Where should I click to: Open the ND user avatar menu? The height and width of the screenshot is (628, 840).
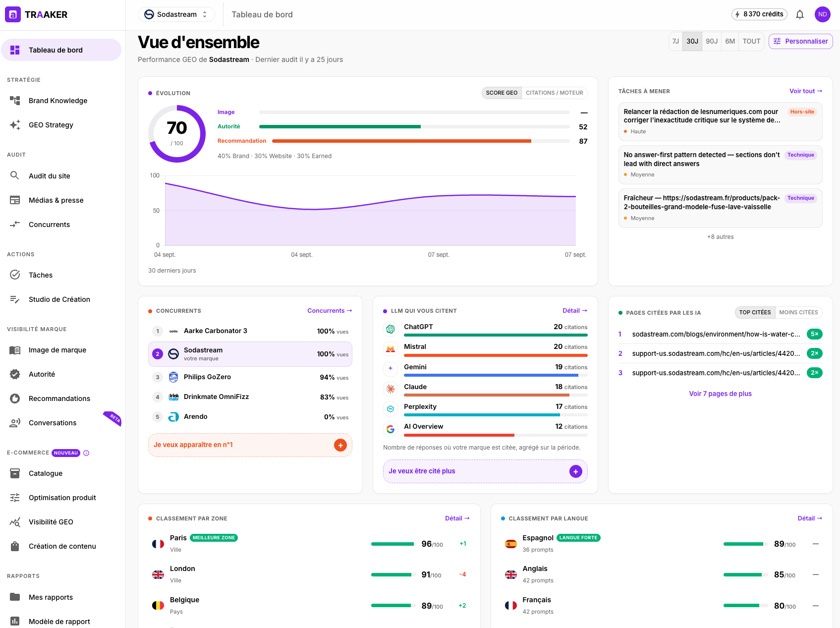(x=823, y=14)
